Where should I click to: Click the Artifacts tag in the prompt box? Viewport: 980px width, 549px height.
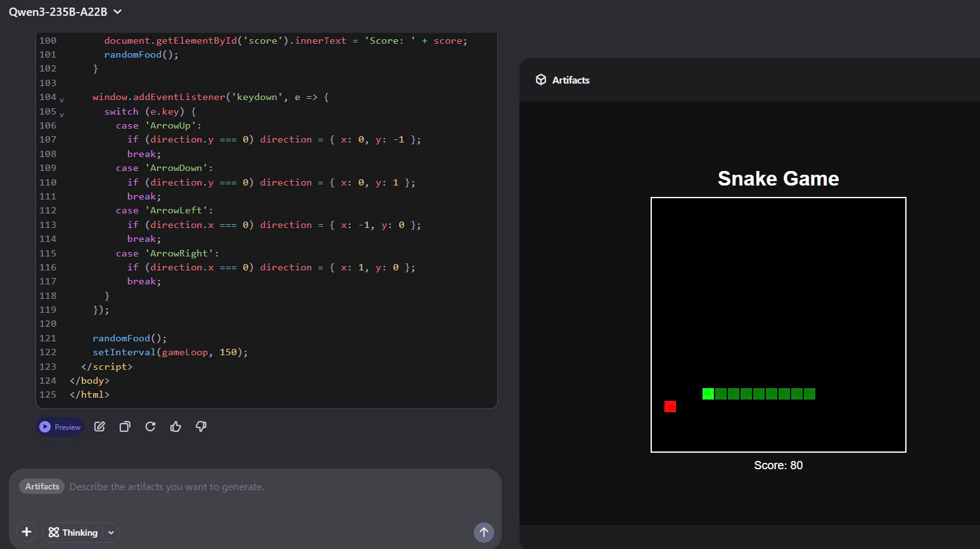coord(42,486)
